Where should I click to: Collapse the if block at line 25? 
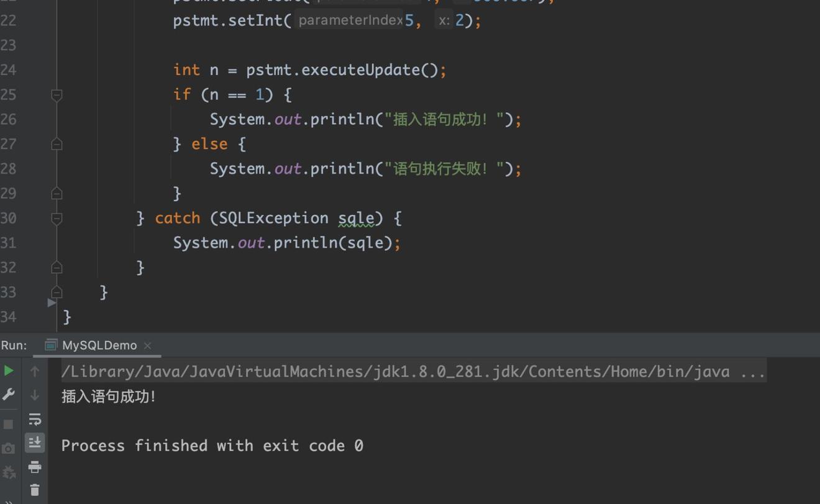(x=57, y=95)
